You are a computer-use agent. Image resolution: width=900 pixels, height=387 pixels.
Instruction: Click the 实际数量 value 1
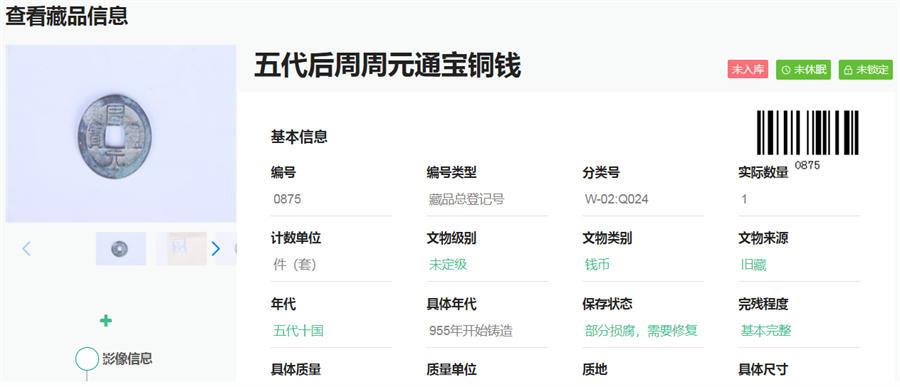click(x=744, y=199)
